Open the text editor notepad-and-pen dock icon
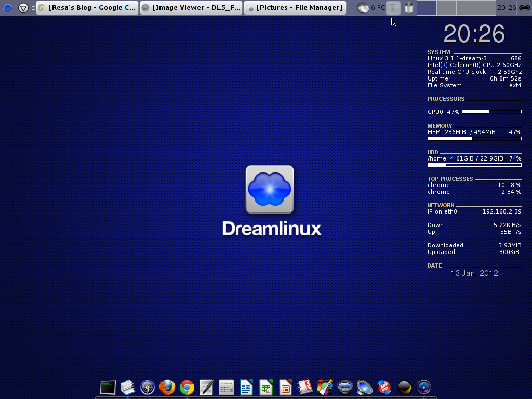 (x=207, y=388)
